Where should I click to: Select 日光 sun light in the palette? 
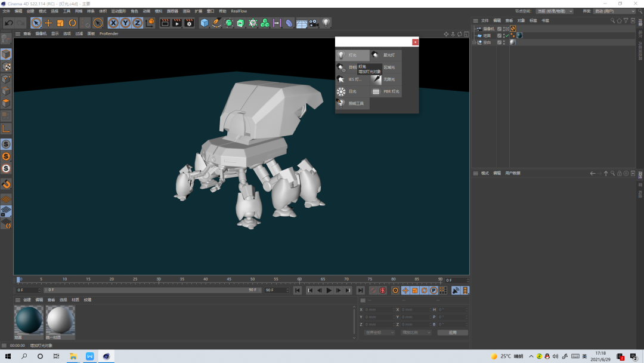pos(352,91)
